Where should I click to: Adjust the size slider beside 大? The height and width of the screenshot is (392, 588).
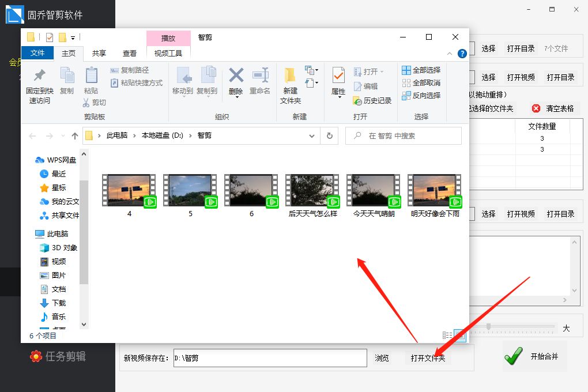(x=488, y=327)
